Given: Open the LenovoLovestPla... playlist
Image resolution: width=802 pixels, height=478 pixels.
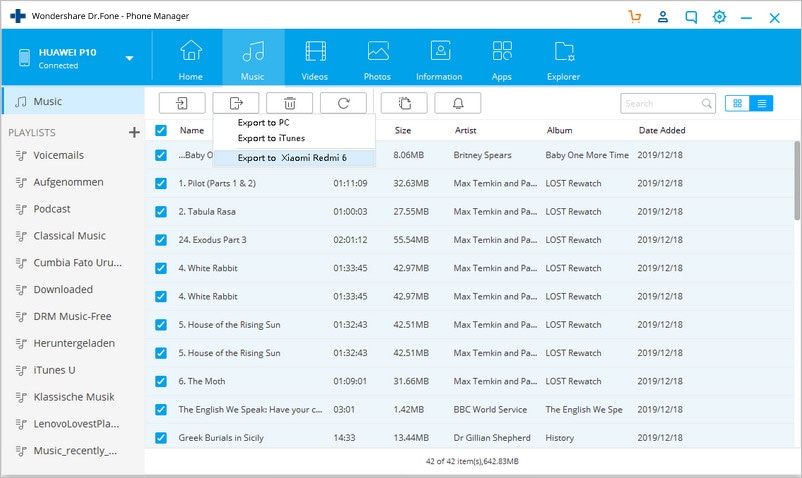Looking at the screenshot, I should pyautogui.click(x=76, y=424).
